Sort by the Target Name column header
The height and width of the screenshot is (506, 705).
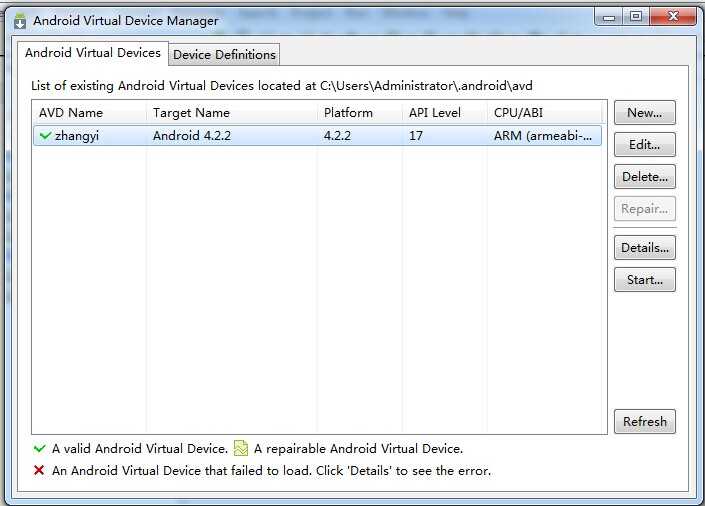point(232,112)
